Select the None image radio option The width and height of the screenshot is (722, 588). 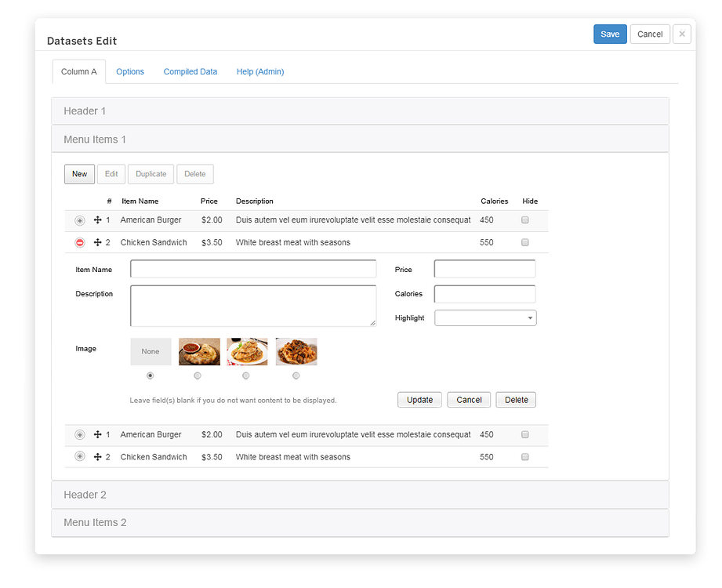click(x=150, y=376)
